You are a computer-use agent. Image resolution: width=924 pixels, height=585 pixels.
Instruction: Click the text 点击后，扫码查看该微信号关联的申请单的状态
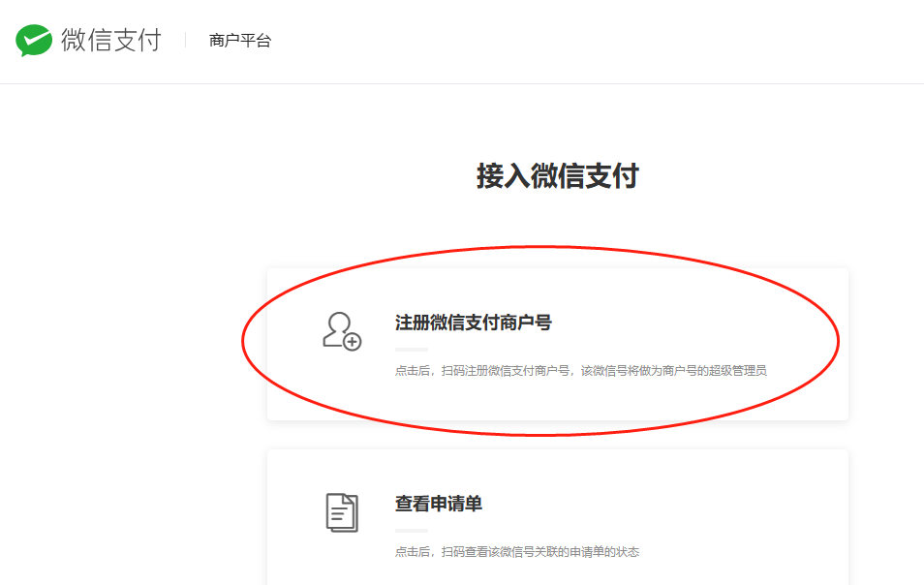click(517, 552)
